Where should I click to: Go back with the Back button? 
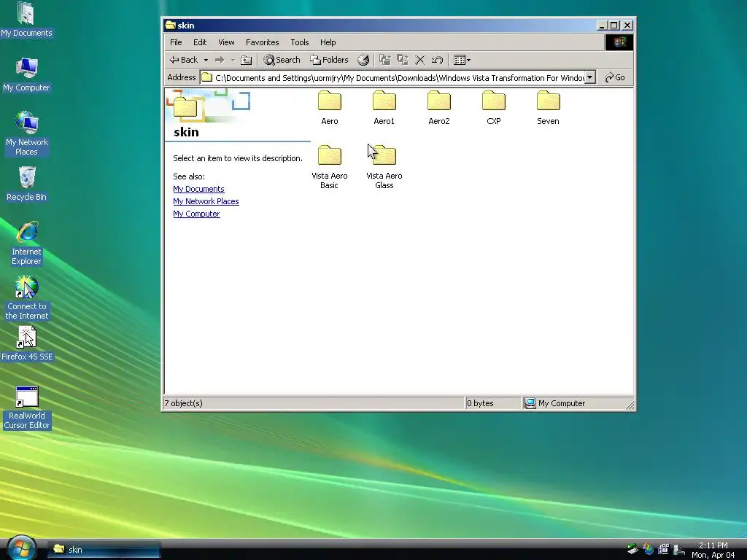pyautogui.click(x=183, y=60)
